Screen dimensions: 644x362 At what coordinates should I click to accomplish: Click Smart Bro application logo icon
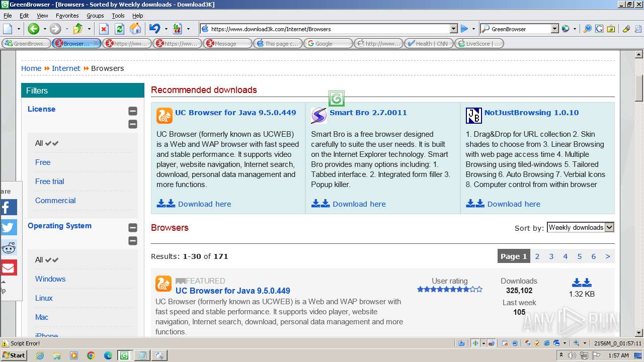pos(319,116)
